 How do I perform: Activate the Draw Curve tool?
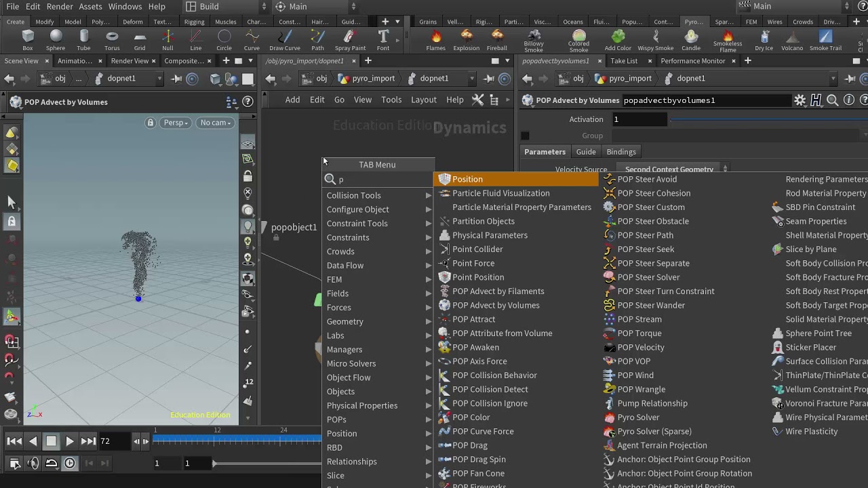tap(285, 40)
